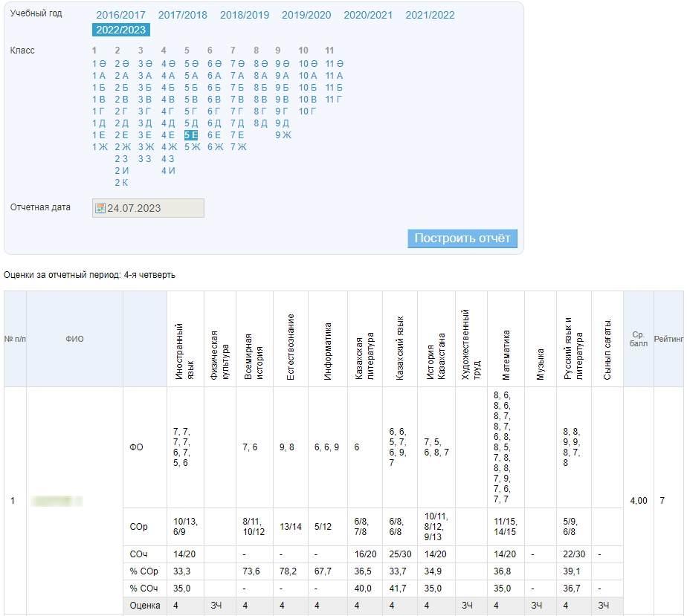
Task: Choose class 11 Г
Action: (334, 100)
